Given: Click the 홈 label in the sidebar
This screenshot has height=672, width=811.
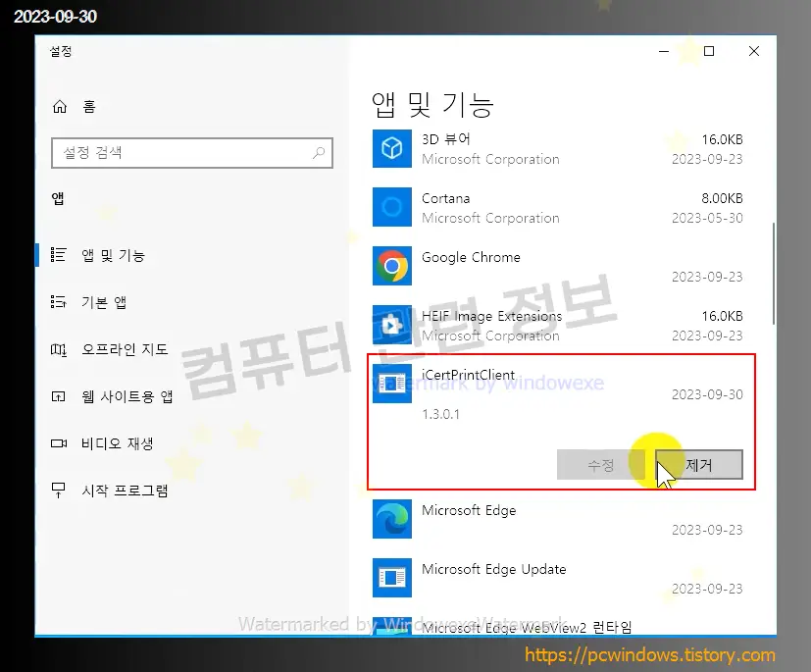Looking at the screenshot, I should coord(89,107).
